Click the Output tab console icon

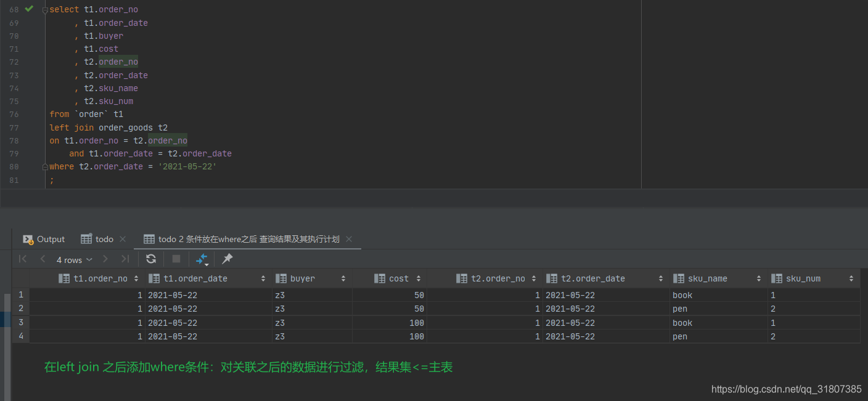click(27, 239)
